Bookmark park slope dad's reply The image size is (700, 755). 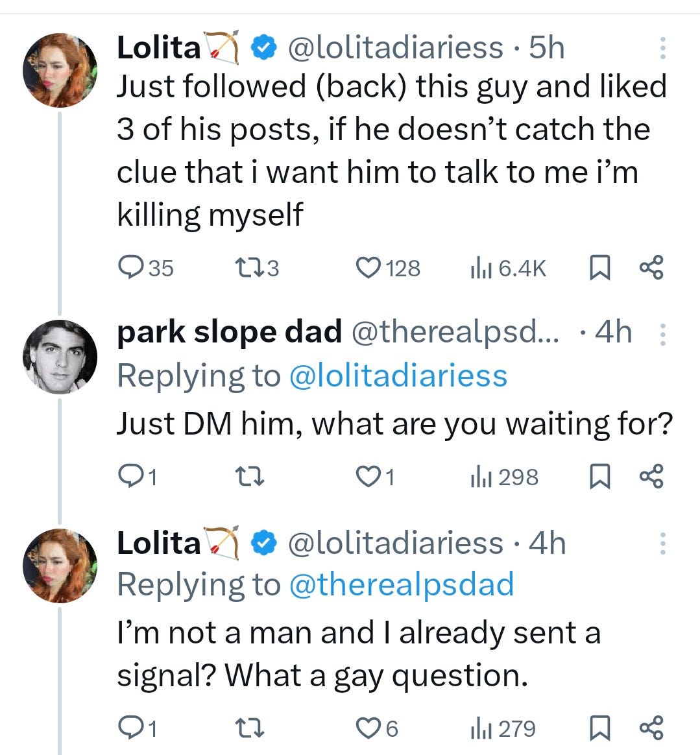599,477
